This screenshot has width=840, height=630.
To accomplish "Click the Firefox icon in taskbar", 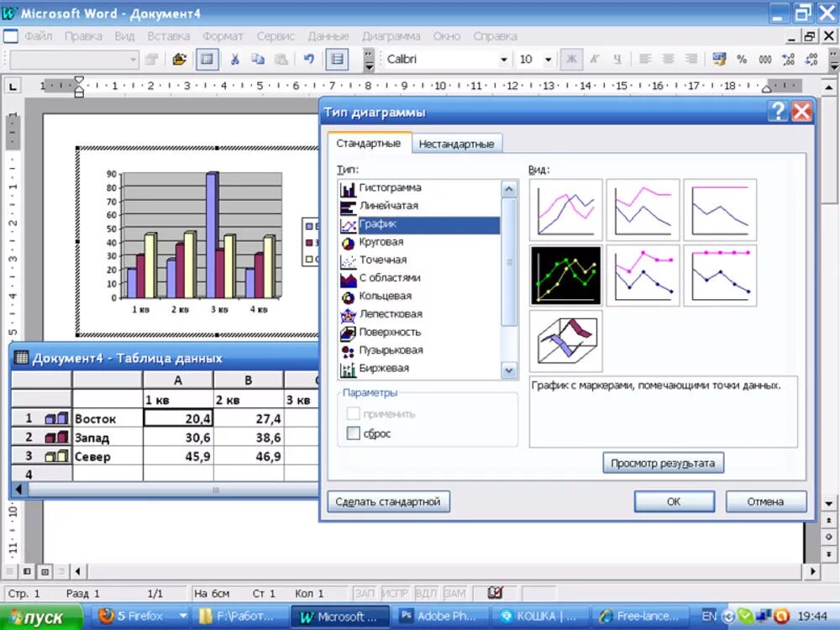I will pyautogui.click(x=107, y=616).
